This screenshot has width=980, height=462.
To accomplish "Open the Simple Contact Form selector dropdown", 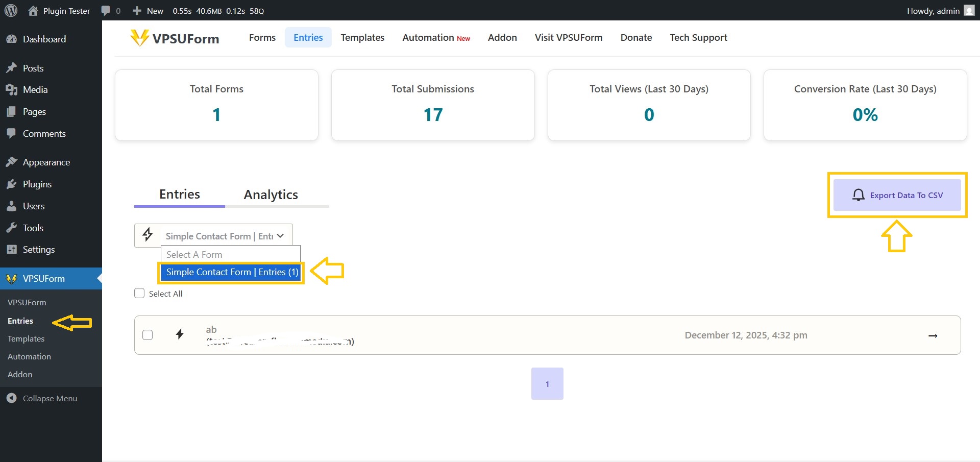I will pos(224,235).
